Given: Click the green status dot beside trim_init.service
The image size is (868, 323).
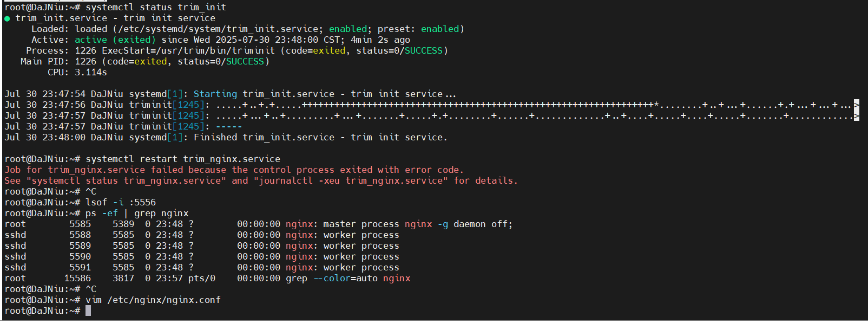Looking at the screenshot, I should pyautogui.click(x=7, y=18).
